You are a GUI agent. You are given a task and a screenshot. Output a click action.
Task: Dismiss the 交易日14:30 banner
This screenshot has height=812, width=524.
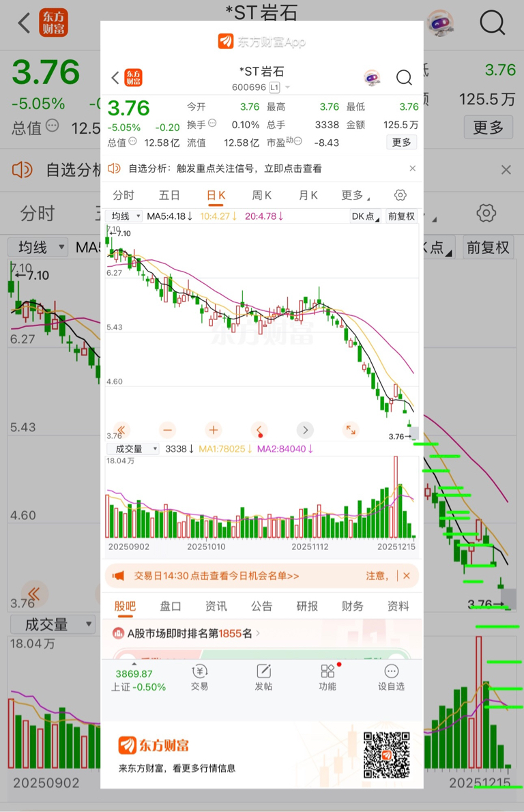point(407,576)
